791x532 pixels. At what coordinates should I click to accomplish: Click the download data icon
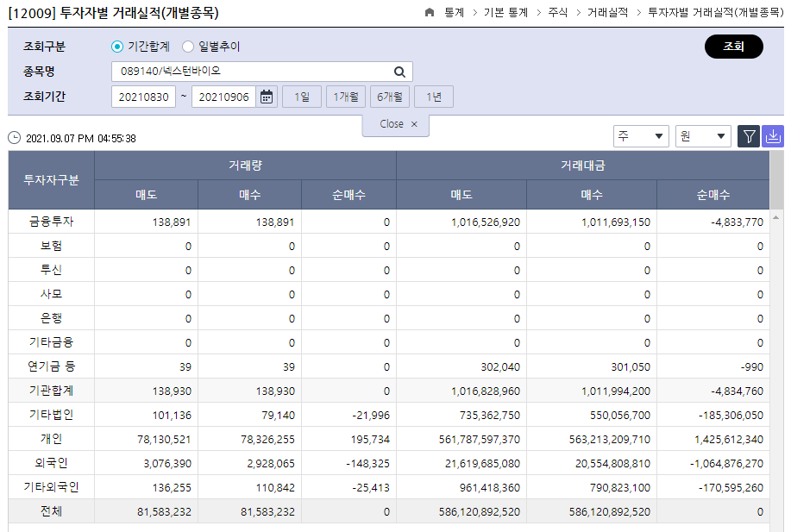click(773, 136)
